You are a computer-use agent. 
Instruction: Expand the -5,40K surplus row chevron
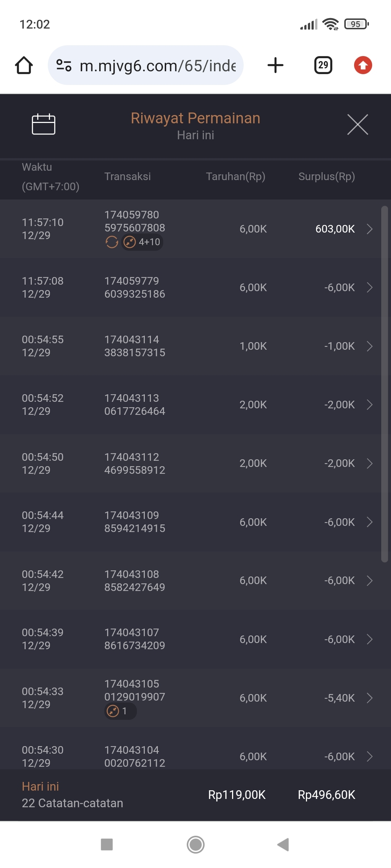369,698
